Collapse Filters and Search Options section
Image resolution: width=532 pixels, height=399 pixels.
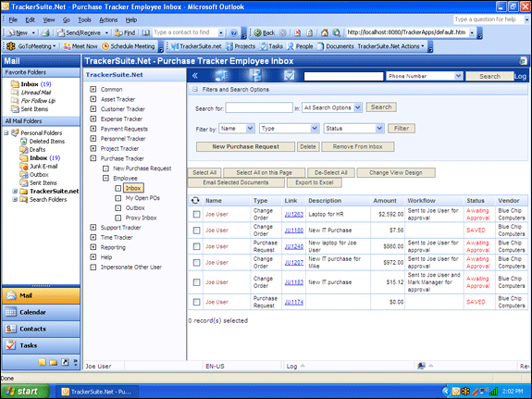tap(194, 89)
